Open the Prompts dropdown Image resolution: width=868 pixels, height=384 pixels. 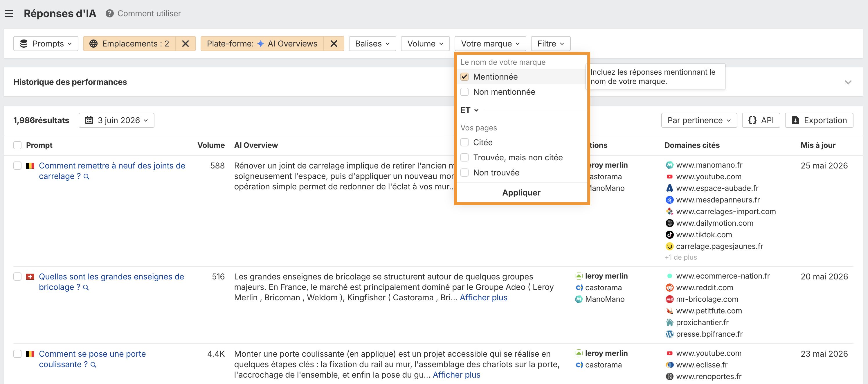tap(46, 44)
